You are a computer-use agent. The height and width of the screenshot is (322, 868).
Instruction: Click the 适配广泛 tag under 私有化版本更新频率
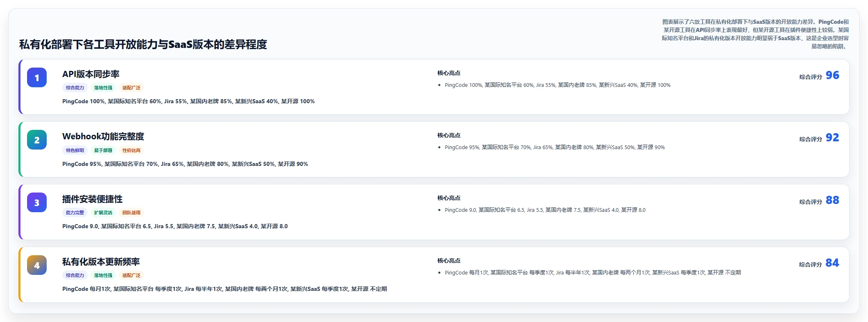tap(131, 275)
